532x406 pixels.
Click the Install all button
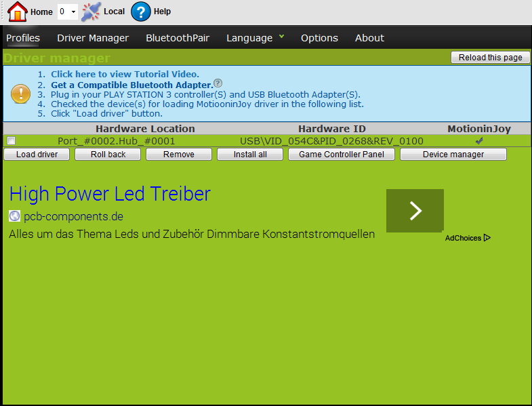pyautogui.click(x=250, y=154)
